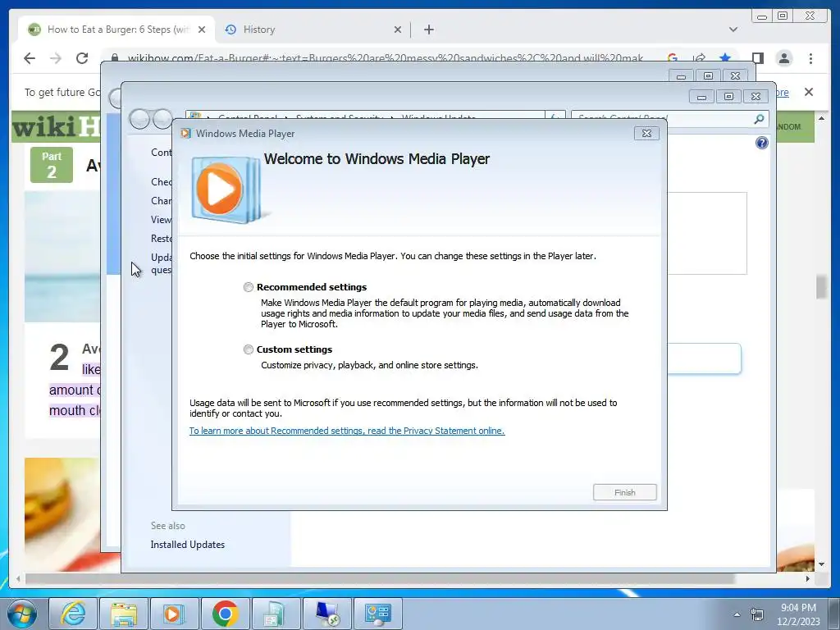Open the Chrome three-dot menu
Screen dimensions: 840x630
pos(810,58)
